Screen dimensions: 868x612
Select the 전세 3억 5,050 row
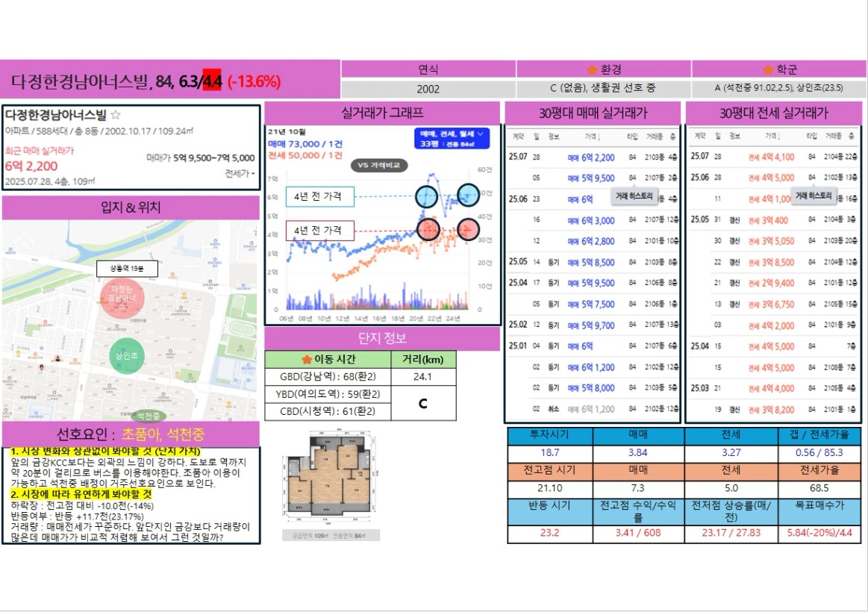coord(773,241)
